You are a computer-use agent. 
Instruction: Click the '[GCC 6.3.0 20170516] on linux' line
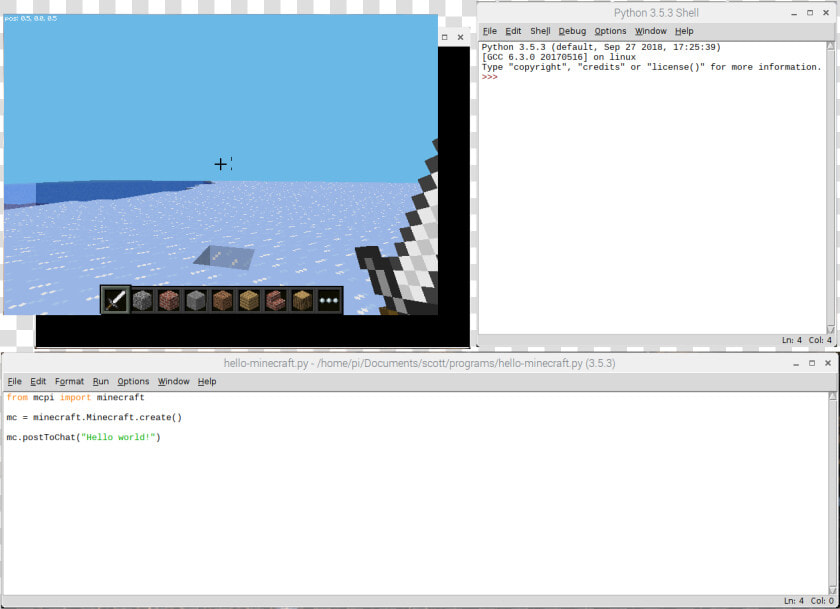(x=559, y=57)
